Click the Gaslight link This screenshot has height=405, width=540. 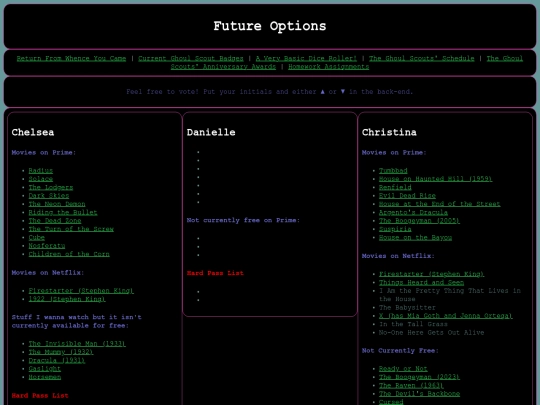tap(44, 369)
